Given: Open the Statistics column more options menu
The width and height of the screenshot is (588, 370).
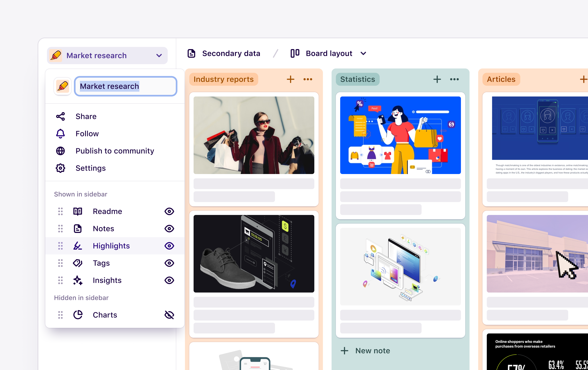Looking at the screenshot, I should (x=454, y=79).
